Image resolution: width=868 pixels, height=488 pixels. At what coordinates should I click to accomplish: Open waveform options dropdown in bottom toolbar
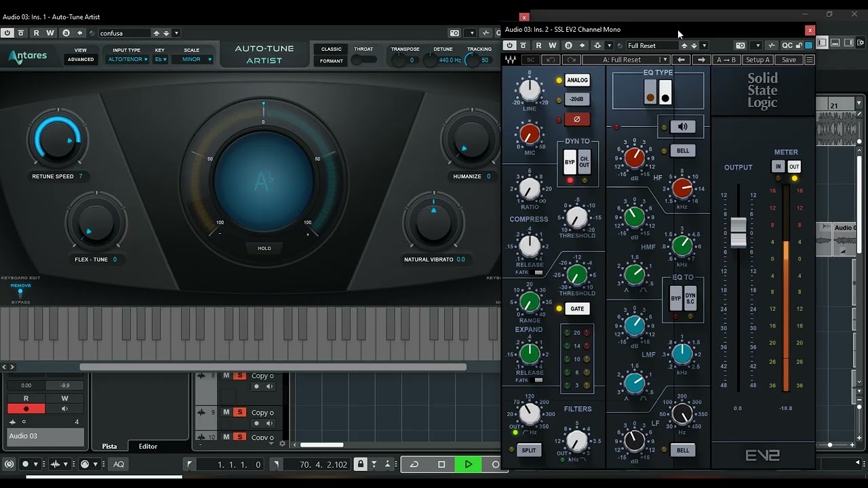(x=66, y=464)
